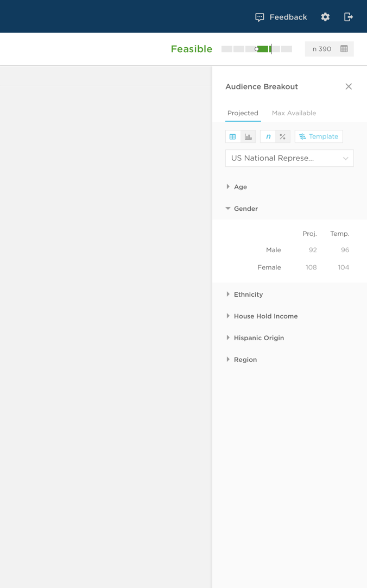
Task: Click the green feasibility meter bar
Action: pos(264,49)
